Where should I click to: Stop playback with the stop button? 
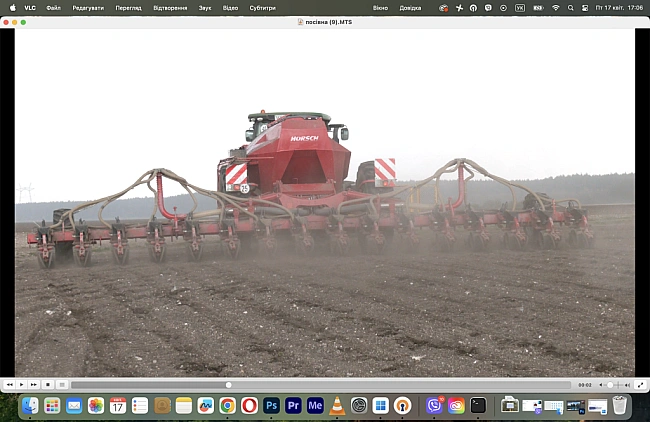coord(48,384)
